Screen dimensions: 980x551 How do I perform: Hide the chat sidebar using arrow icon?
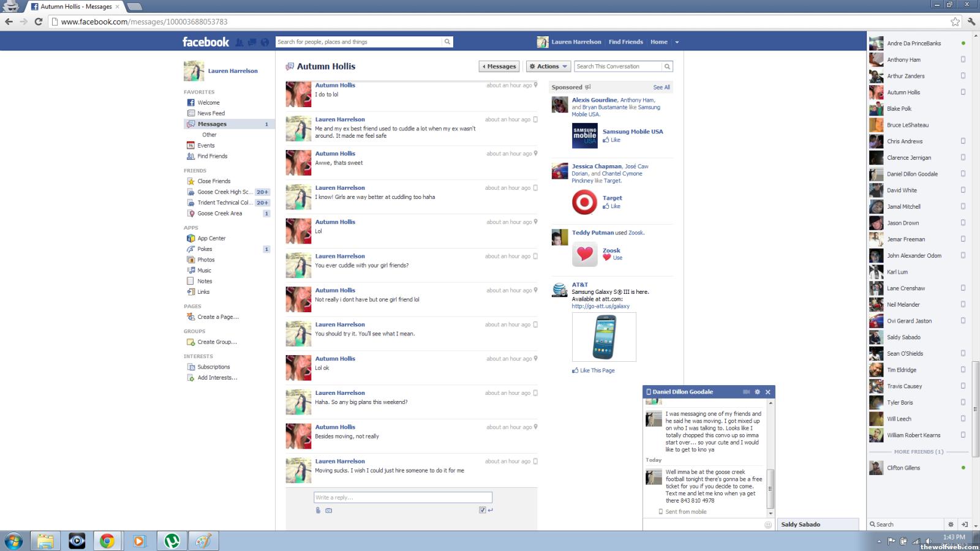click(965, 525)
